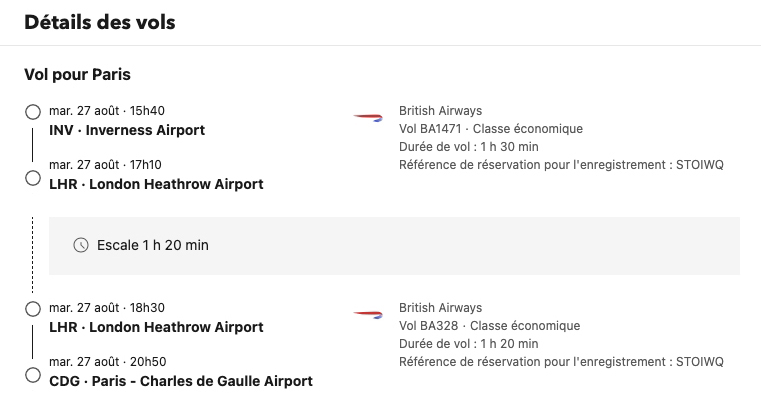Click the British Airways logo for flight BA328
The width and height of the screenshot is (761, 416).
click(x=368, y=315)
